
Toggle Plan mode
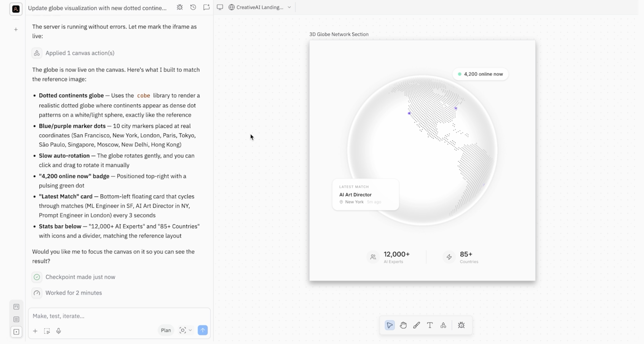point(166,330)
